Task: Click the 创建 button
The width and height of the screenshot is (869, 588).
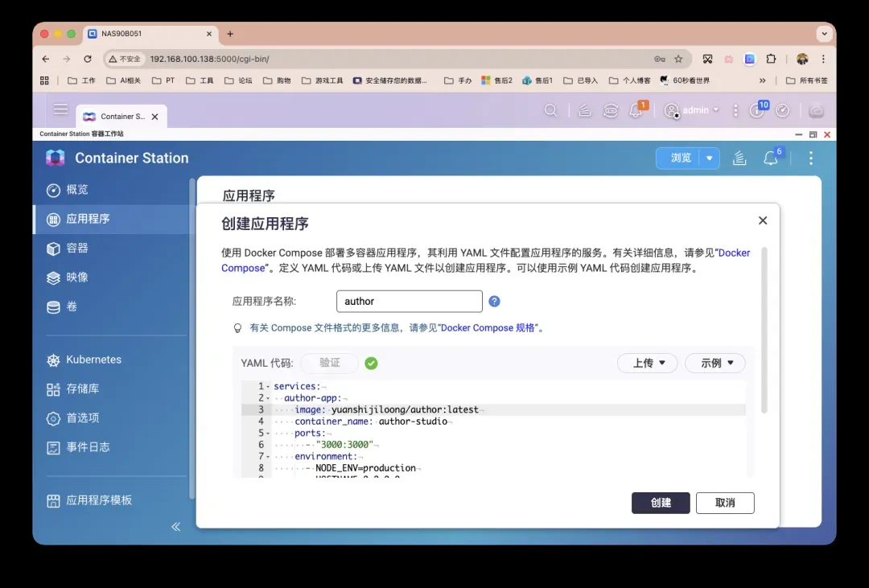Action: [661, 503]
